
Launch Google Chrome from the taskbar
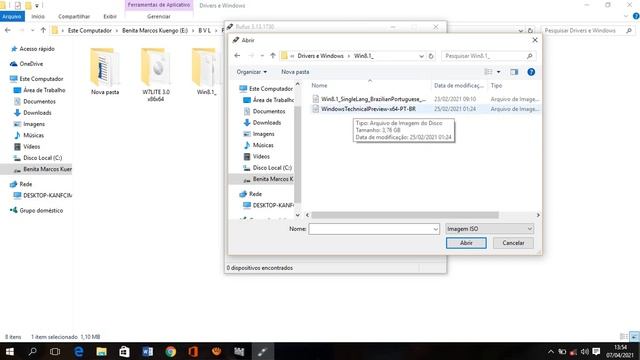171,351
